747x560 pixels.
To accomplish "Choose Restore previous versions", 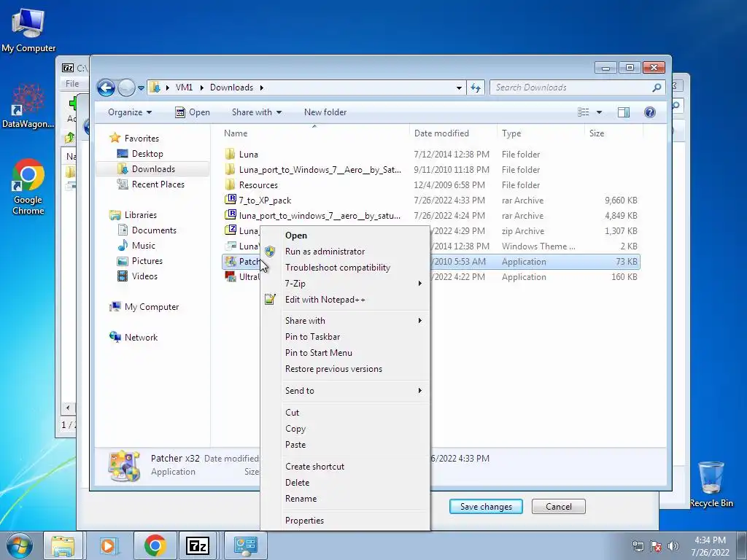I will [345, 369].
